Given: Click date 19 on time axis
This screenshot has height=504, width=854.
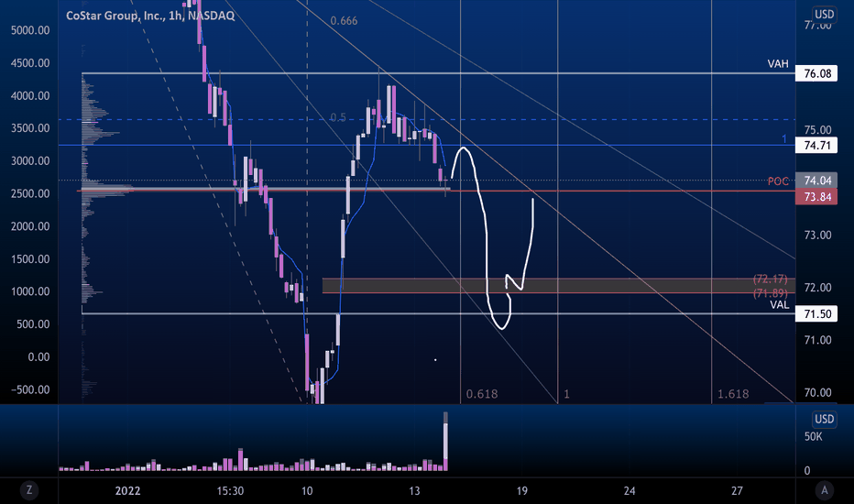Looking at the screenshot, I should point(521,491).
